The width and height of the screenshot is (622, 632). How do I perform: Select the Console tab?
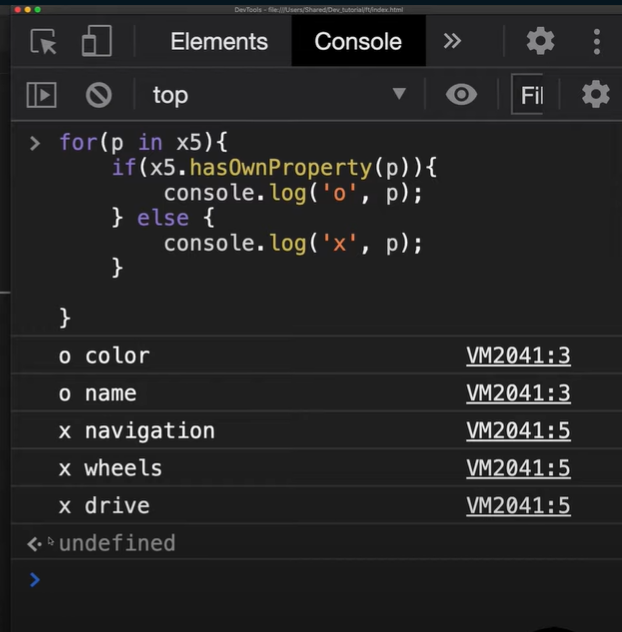coord(358,41)
